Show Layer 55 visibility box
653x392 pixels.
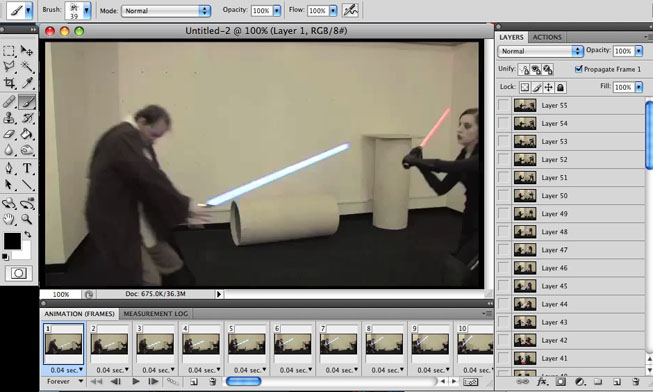click(x=503, y=105)
